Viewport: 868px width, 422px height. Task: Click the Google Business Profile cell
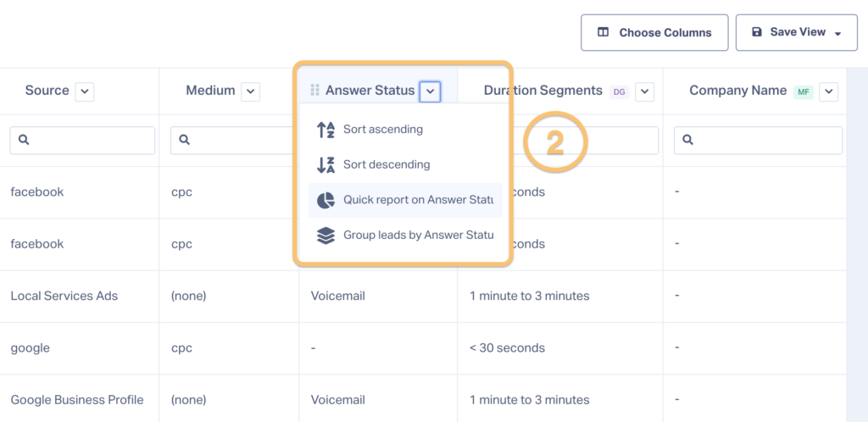click(x=77, y=400)
